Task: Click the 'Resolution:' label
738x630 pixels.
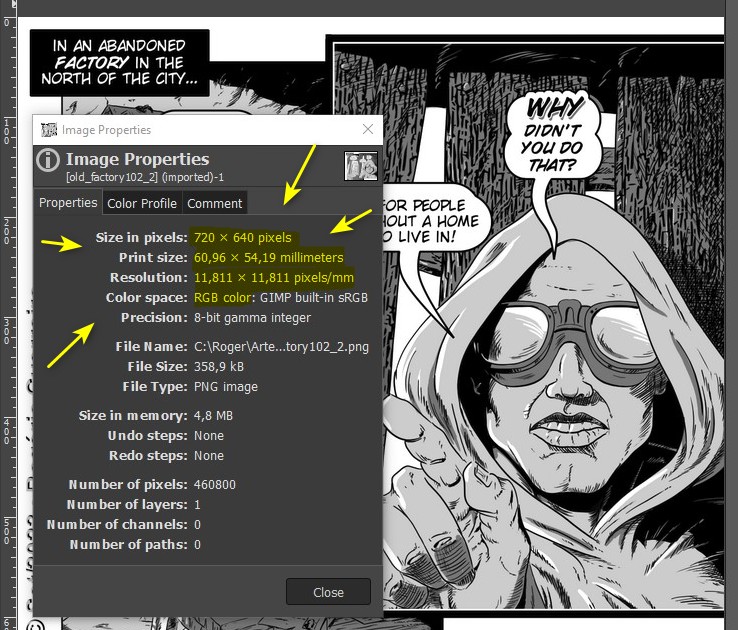Action: click(149, 278)
